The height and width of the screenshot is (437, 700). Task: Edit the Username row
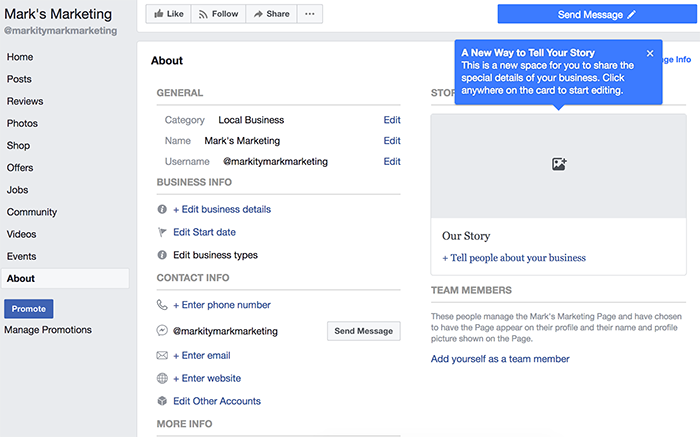392,162
